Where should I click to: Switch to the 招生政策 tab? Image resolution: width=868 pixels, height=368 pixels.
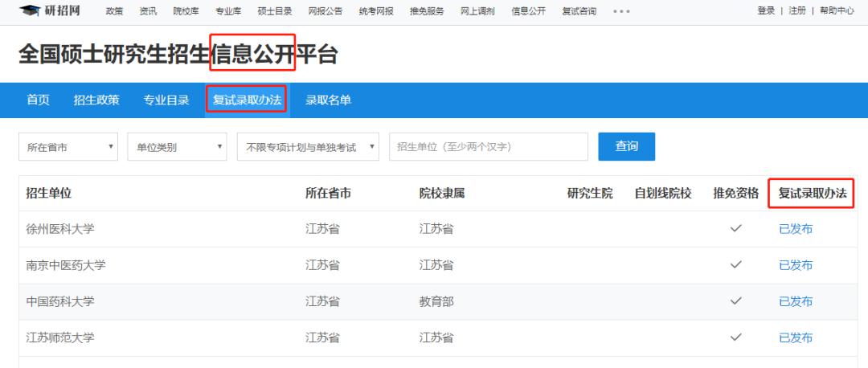[x=96, y=100]
